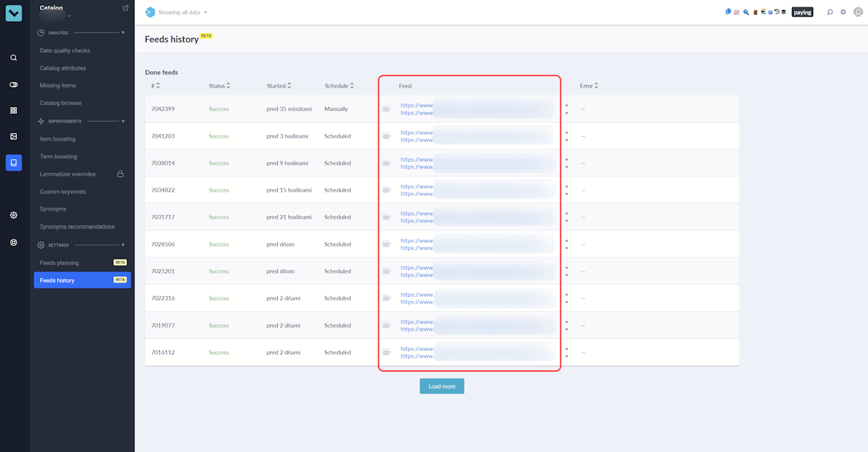Open the search section in left rail
Viewport: 868px width, 452px height.
tap(14, 58)
